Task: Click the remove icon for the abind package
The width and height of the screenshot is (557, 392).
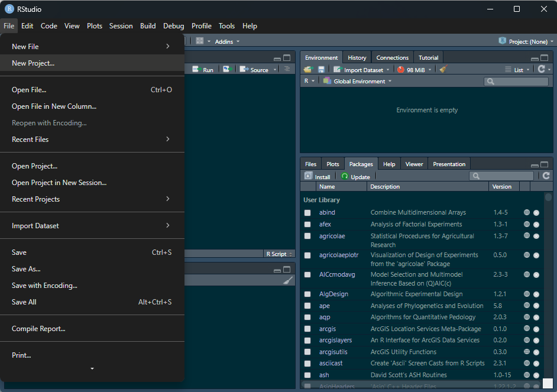Action: [x=536, y=213]
